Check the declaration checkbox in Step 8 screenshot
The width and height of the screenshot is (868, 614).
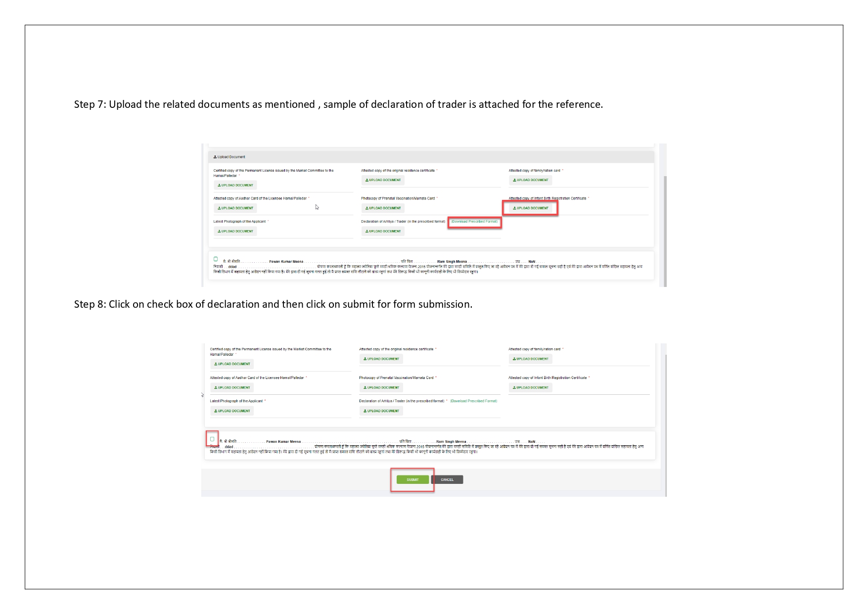212,439
